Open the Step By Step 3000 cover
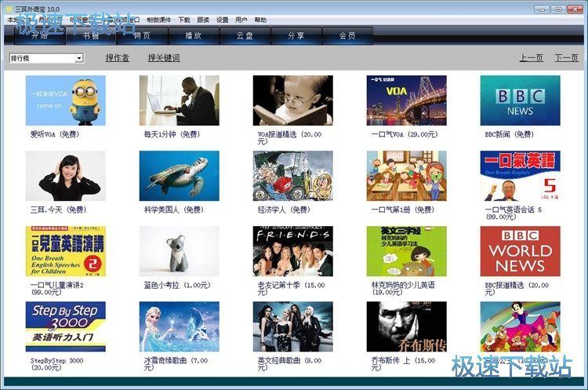The height and width of the screenshot is (390, 588). pos(66,326)
